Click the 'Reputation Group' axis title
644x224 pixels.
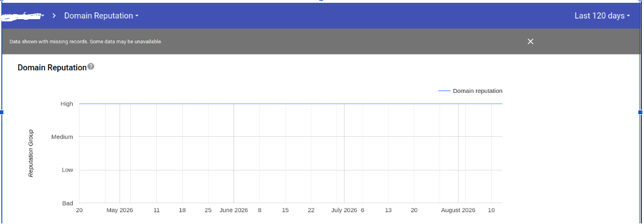click(31, 154)
